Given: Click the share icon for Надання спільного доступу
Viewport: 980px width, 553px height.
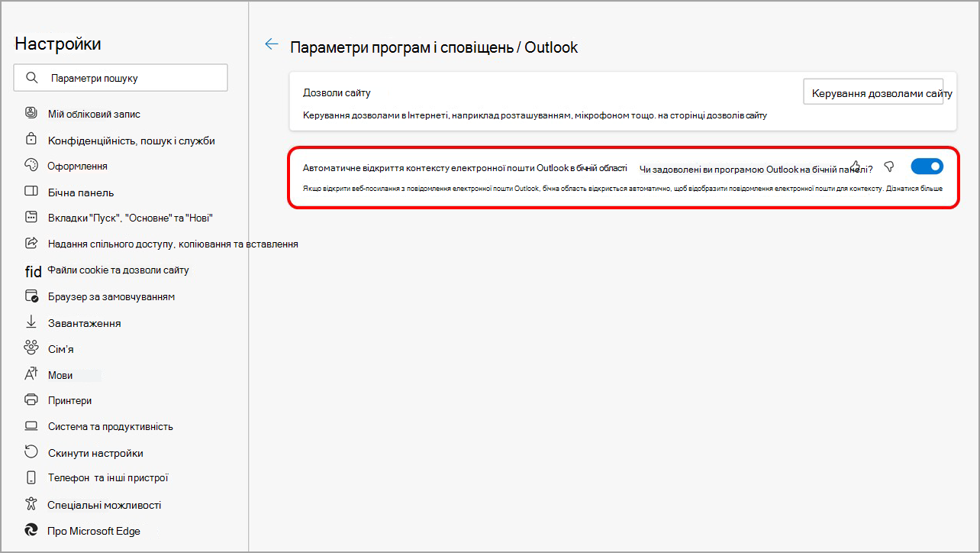Looking at the screenshot, I should tap(31, 244).
